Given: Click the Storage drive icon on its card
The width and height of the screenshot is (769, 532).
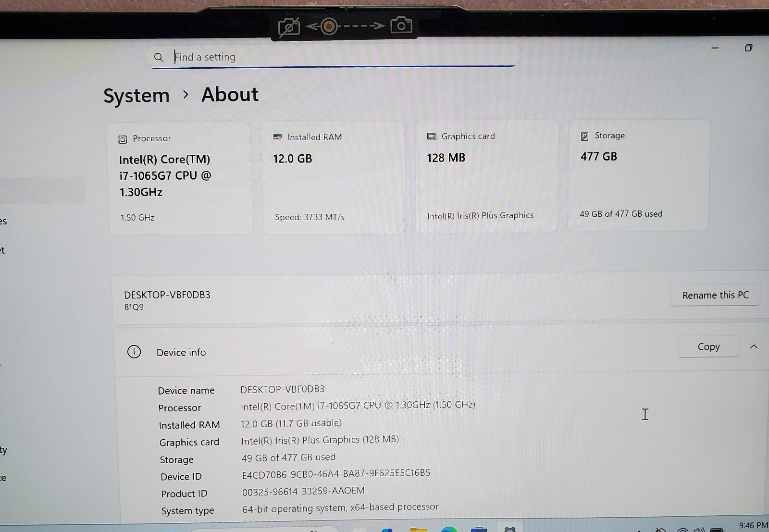Looking at the screenshot, I should tap(584, 136).
